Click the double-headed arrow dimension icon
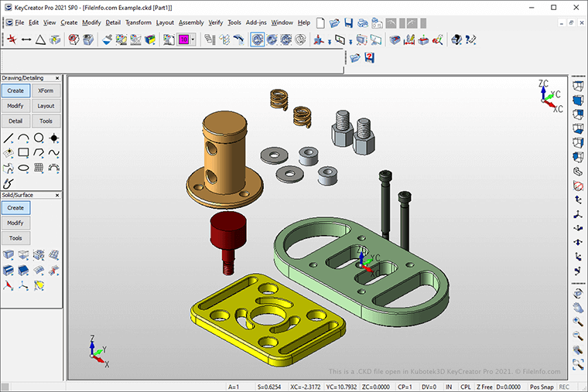Screen dimensions: 588x392 click(x=26, y=39)
